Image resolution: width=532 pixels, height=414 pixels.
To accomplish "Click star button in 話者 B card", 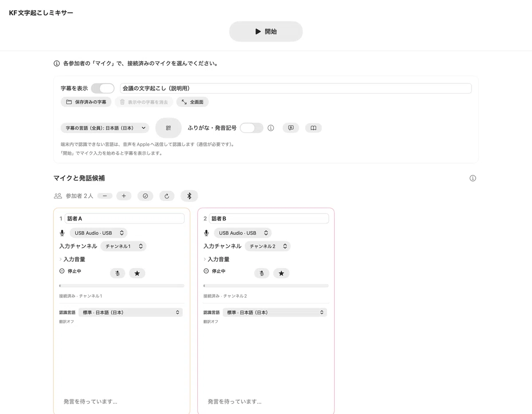I will click(x=282, y=273).
